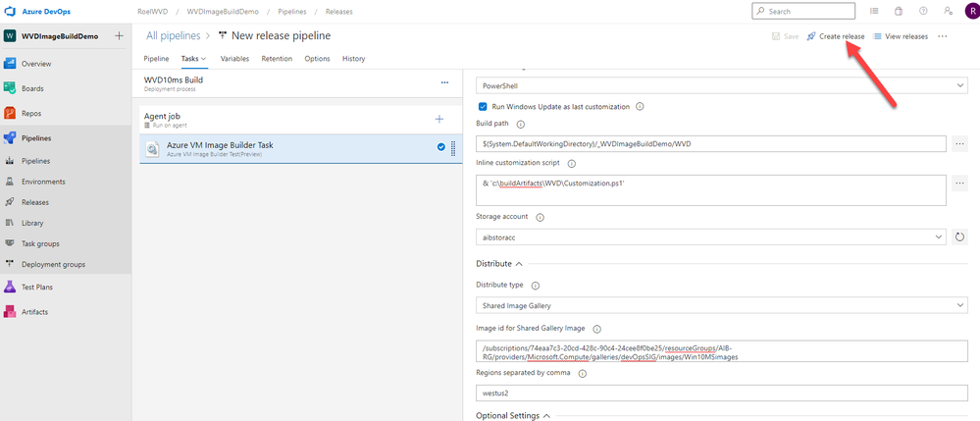Screen dimensions: 980x421
Task: Open Artifacts from the sidebar
Action: tap(34, 311)
